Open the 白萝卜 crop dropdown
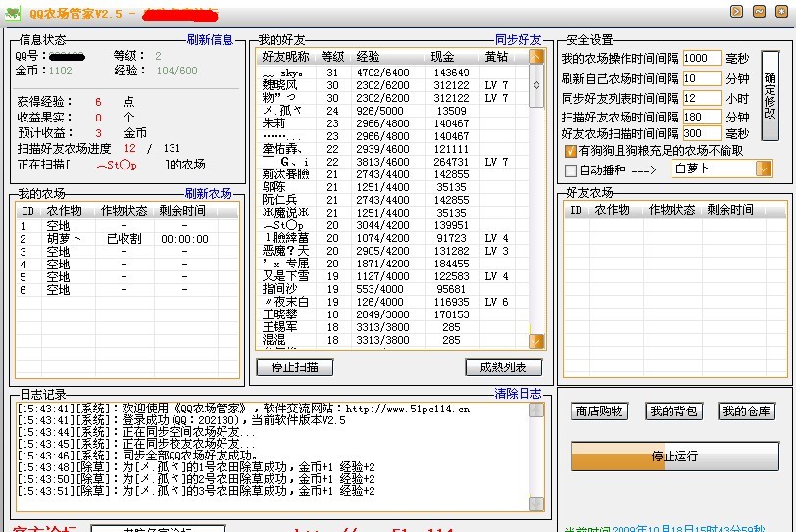 (763, 169)
